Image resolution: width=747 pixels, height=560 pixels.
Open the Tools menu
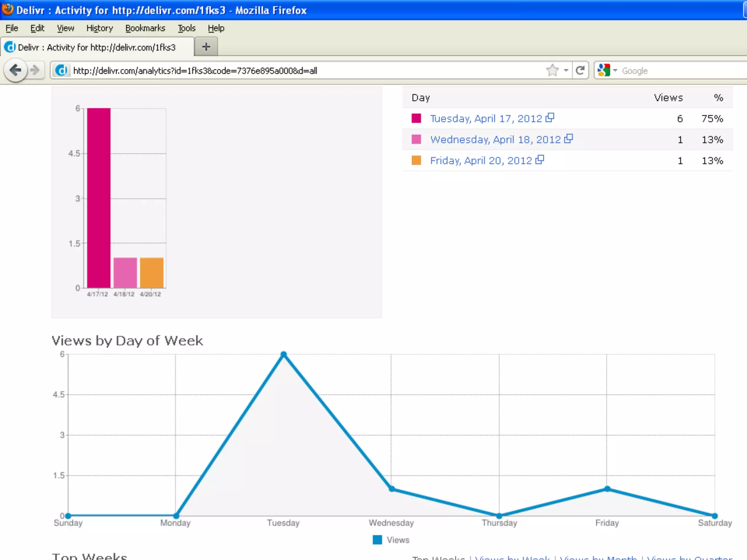click(186, 28)
